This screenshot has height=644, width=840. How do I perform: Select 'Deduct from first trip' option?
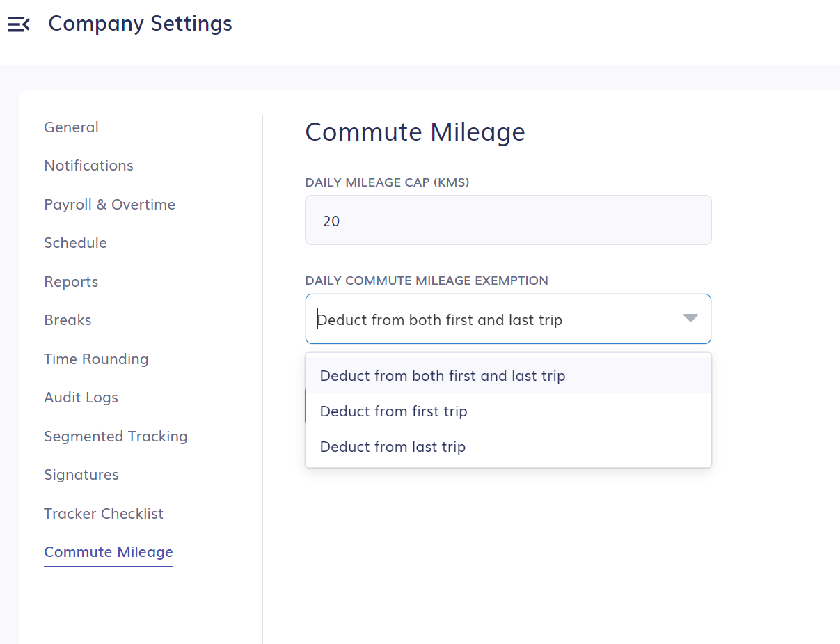393,411
